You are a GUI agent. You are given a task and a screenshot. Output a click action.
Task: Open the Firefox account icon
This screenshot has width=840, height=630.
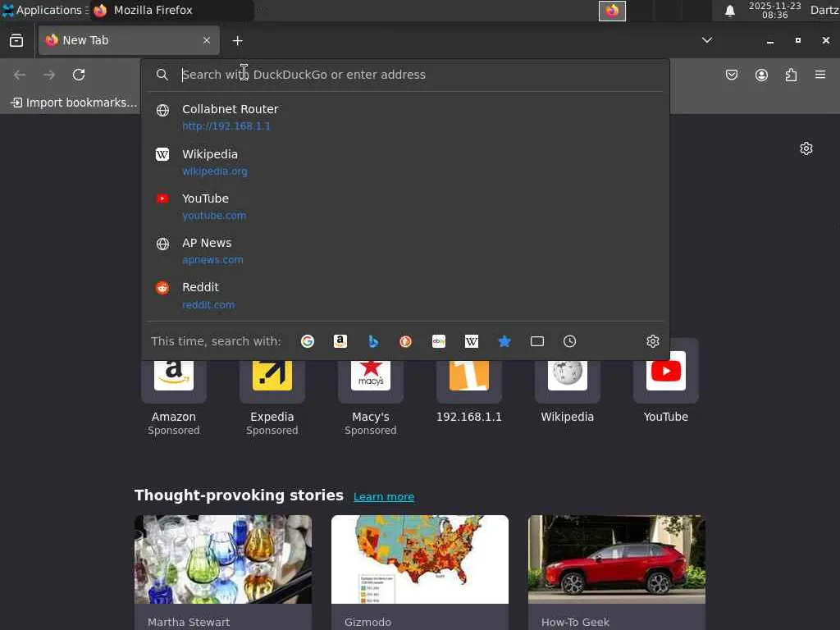coord(761,75)
